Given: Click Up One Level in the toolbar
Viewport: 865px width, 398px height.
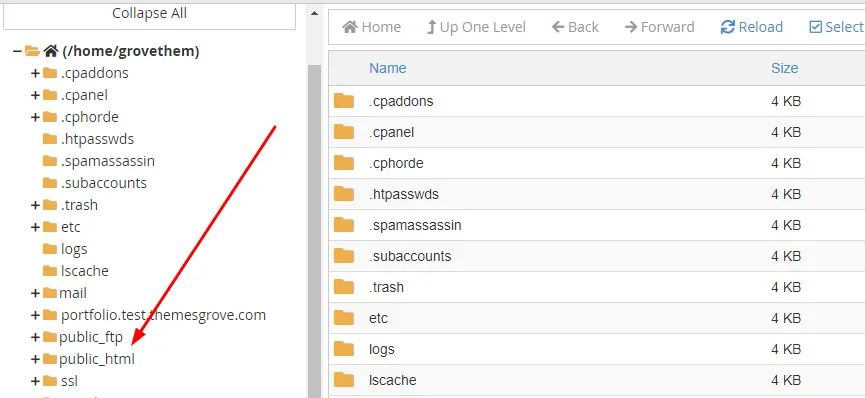Looking at the screenshot, I should (477, 27).
